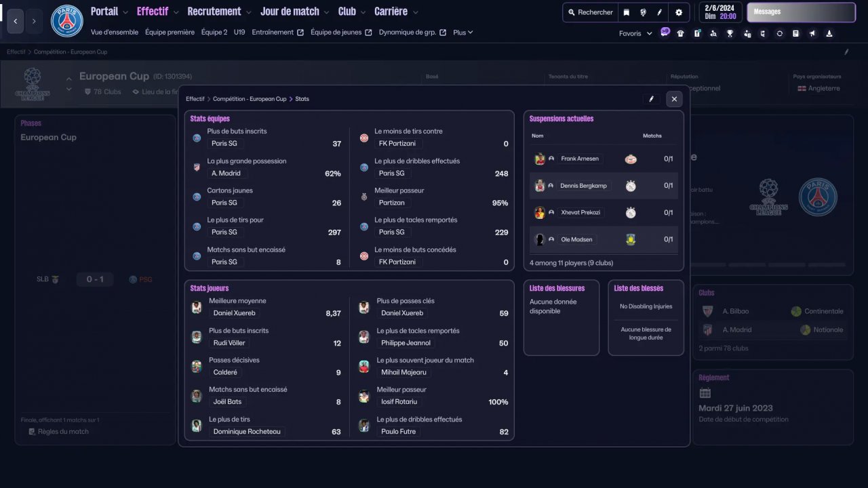868x488 pixels.
Task: Click the PSV club logo in Frank Arnesen's row
Action: [x=631, y=159]
